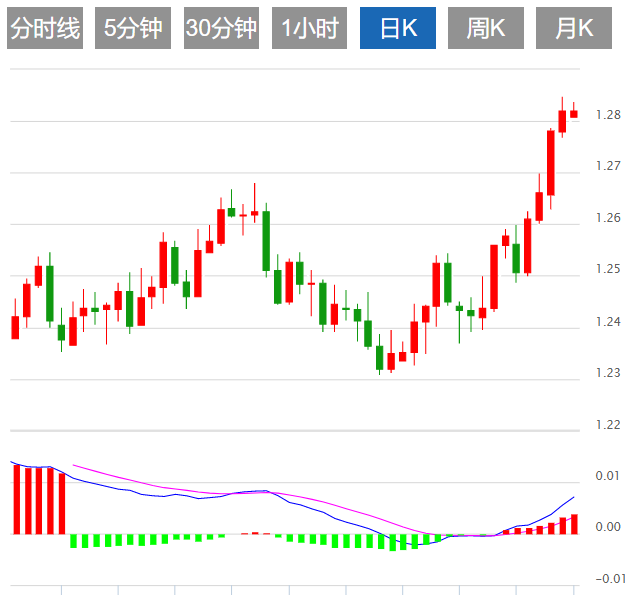The image size is (635, 595).
Task: Click the 0.01 MACD axis label
Action: coord(608,476)
